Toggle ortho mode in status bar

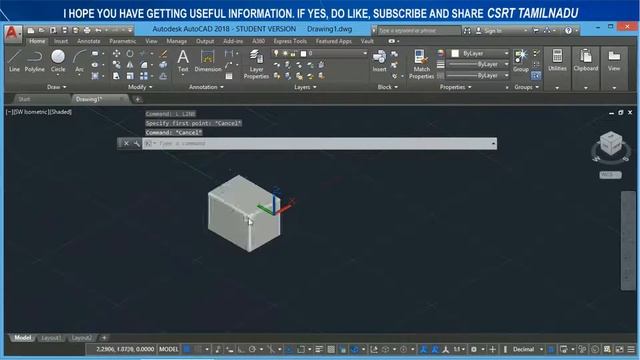tap(241, 349)
